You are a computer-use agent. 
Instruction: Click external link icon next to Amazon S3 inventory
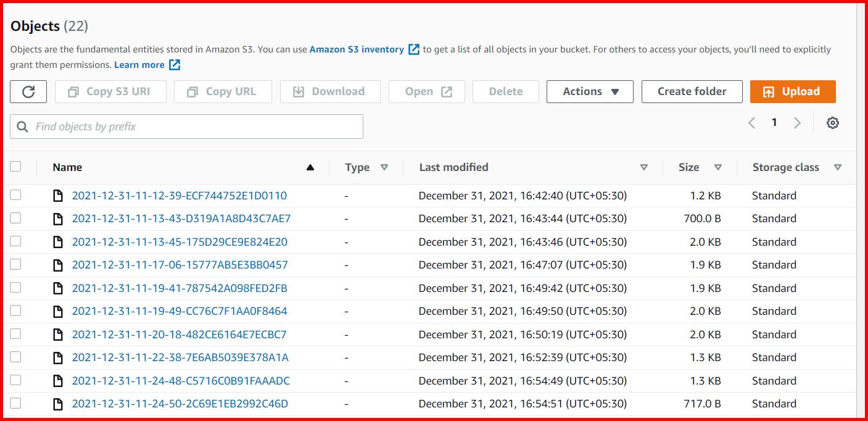pyautogui.click(x=413, y=49)
